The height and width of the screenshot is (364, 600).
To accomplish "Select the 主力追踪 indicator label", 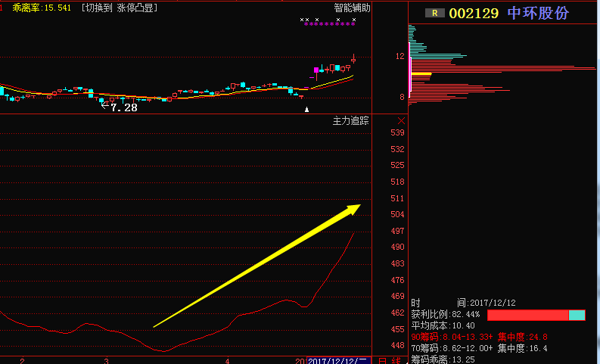I will tap(351, 121).
